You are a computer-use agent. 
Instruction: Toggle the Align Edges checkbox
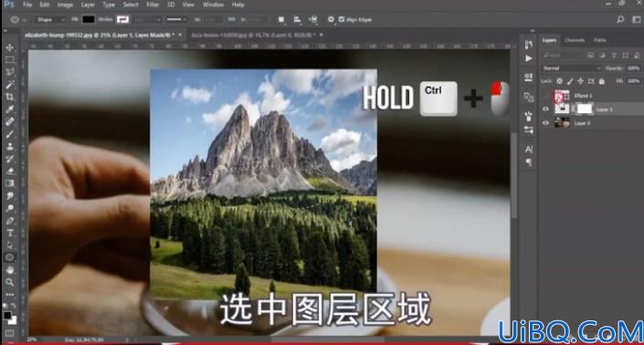[x=342, y=19]
